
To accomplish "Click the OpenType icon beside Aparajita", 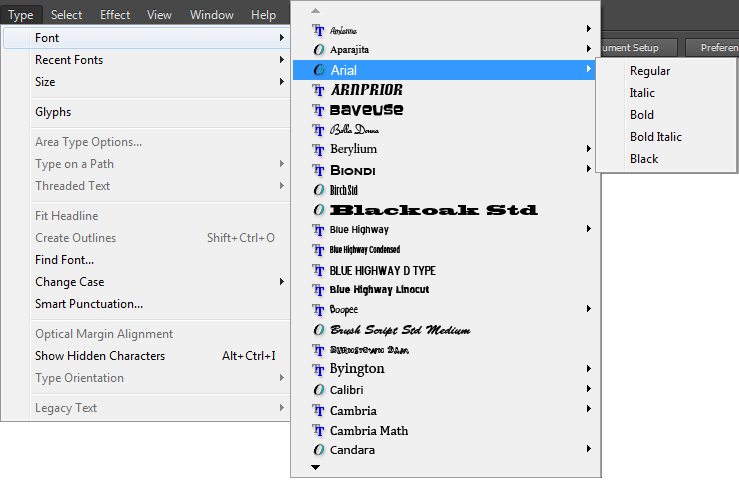I will tap(319, 50).
